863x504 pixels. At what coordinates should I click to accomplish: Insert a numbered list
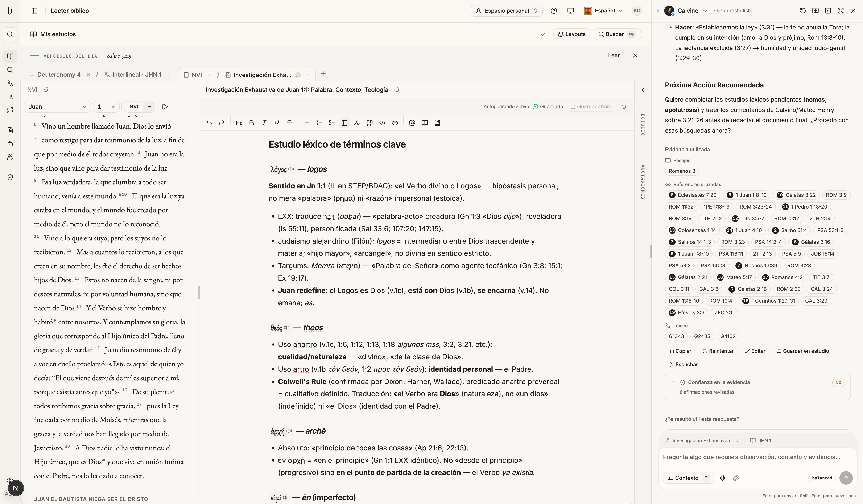[319, 123]
